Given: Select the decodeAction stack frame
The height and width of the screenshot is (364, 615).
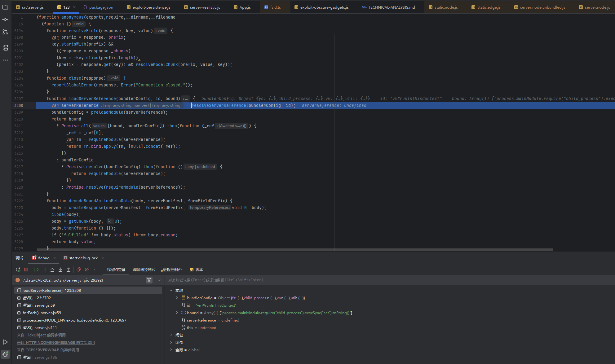Looking at the screenshot, I should [x=74, y=320].
